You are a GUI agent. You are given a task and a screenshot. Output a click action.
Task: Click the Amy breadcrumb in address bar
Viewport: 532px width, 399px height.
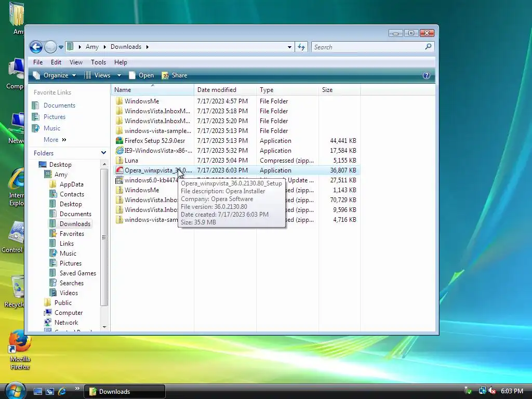[x=92, y=47]
